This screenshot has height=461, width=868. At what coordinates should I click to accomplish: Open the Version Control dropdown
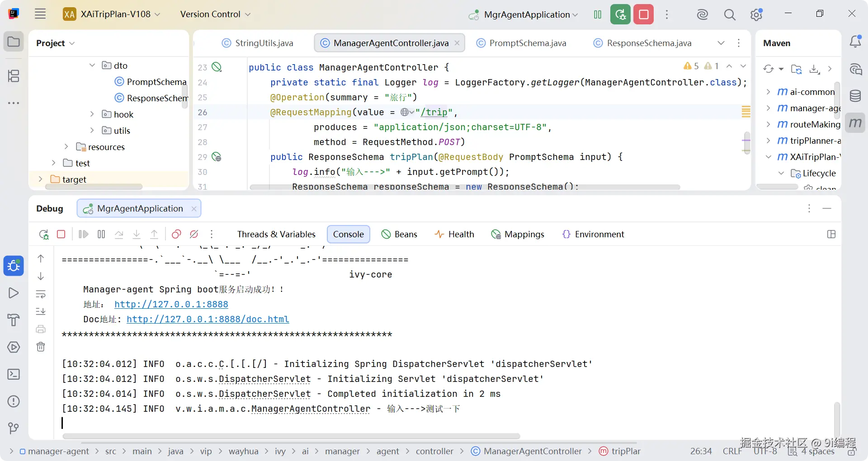215,14
